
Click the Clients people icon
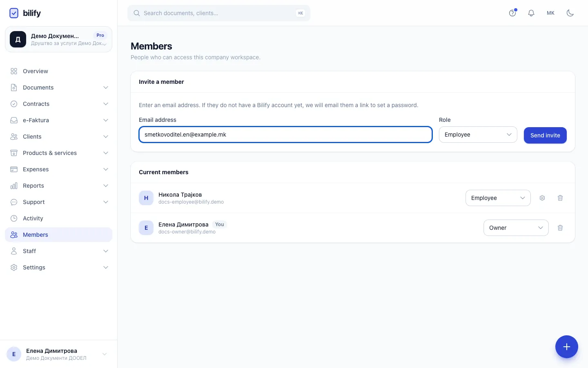click(x=14, y=137)
